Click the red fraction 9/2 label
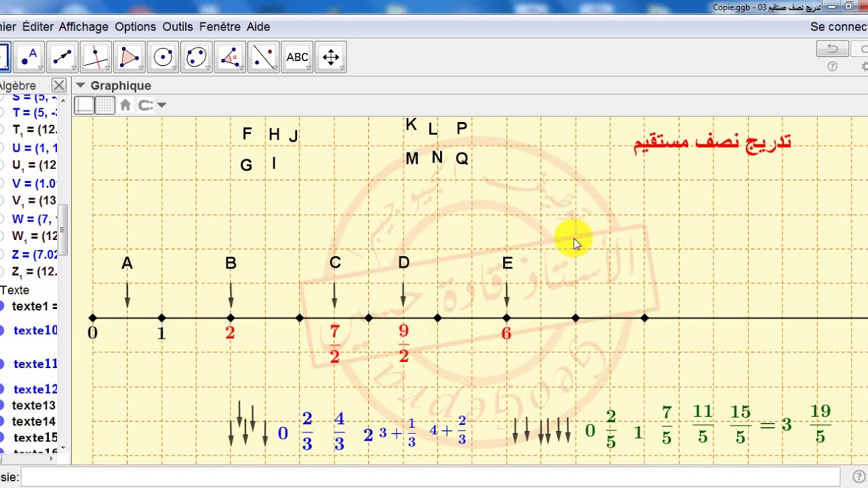 403,344
